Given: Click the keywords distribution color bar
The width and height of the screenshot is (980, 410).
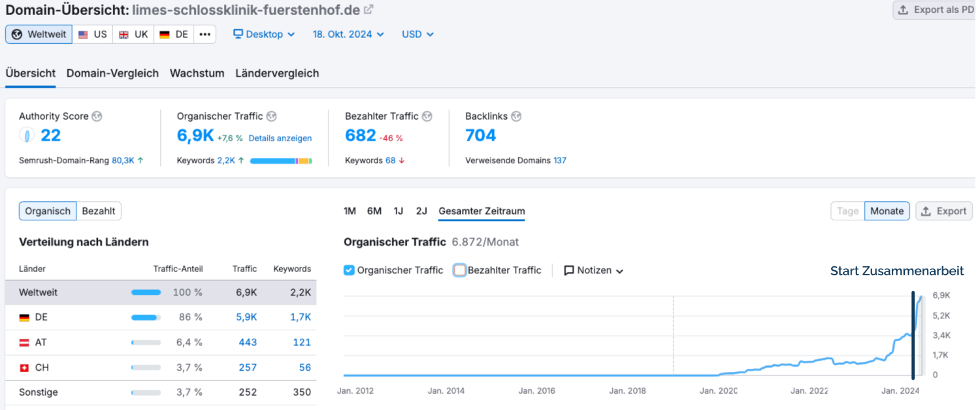Looking at the screenshot, I should [x=280, y=161].
